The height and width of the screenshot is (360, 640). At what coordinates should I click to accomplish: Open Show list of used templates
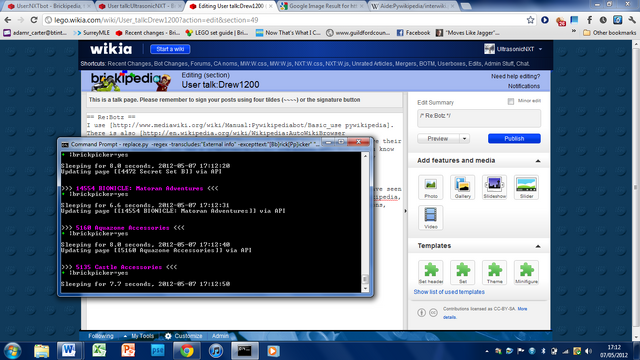tap(449, 292)
